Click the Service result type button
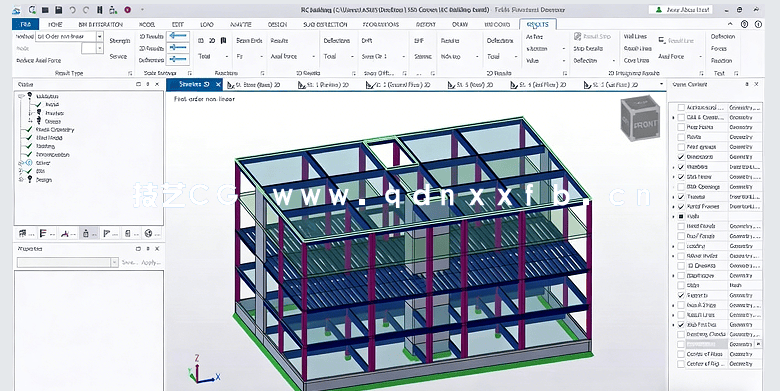The height and width of the screenshot is (391, 780). (118, 56)
